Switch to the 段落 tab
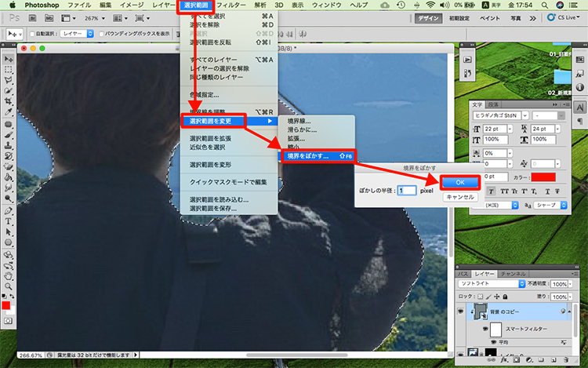The image size is (588, 368). (x=493, y=104)
